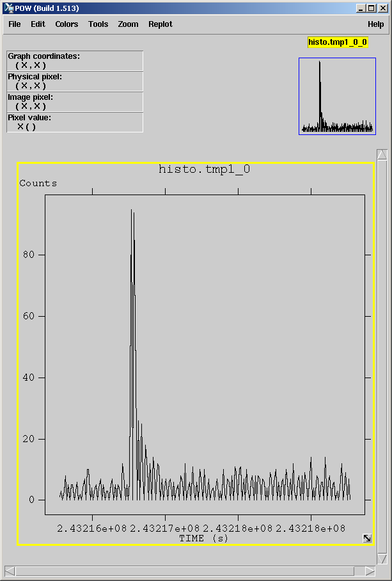Screen dimensions: 392x581
Task: Click the 80 tick label on Y axis
Action: coord(29,255)
